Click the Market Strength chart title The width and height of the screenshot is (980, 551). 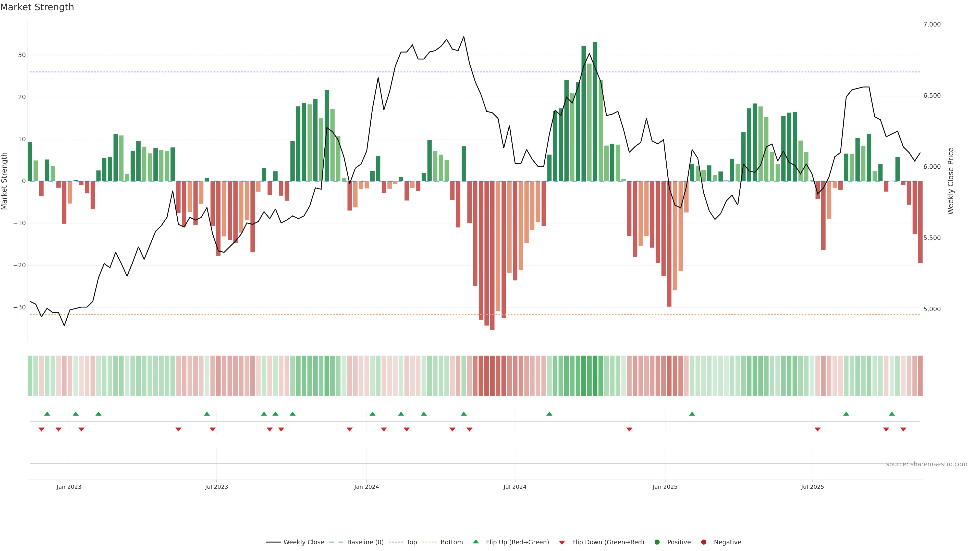tap(37, 7)
